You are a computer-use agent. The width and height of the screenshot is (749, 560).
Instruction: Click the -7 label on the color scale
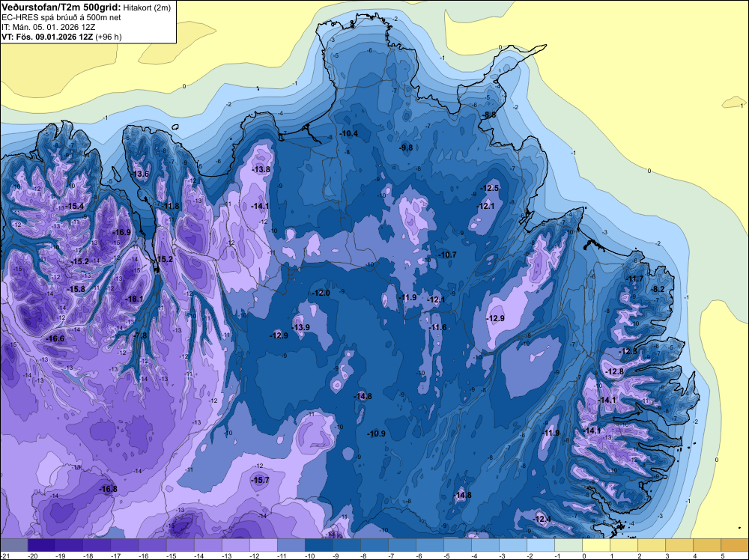(x=391, y=556)
